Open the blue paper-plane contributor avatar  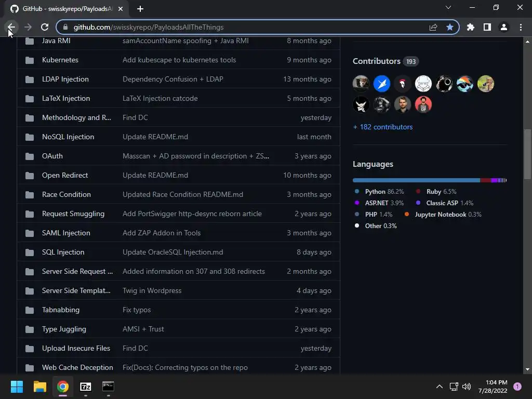point(382,84)
